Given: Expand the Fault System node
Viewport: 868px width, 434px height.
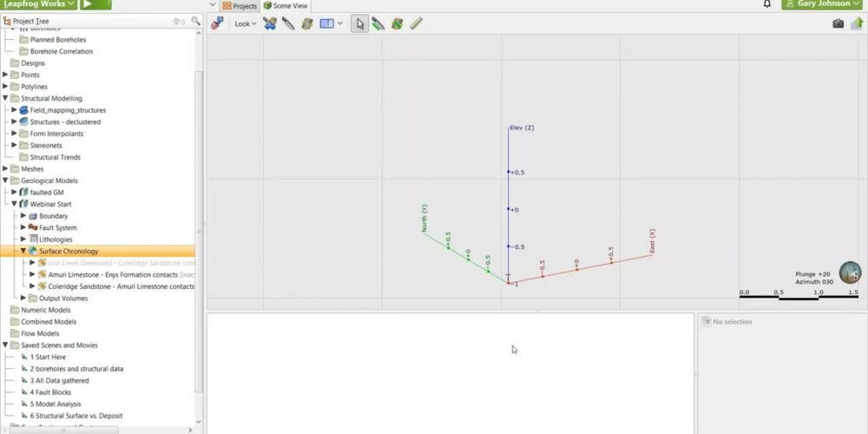Looking at the screenshot, I should tap(24, 227).
